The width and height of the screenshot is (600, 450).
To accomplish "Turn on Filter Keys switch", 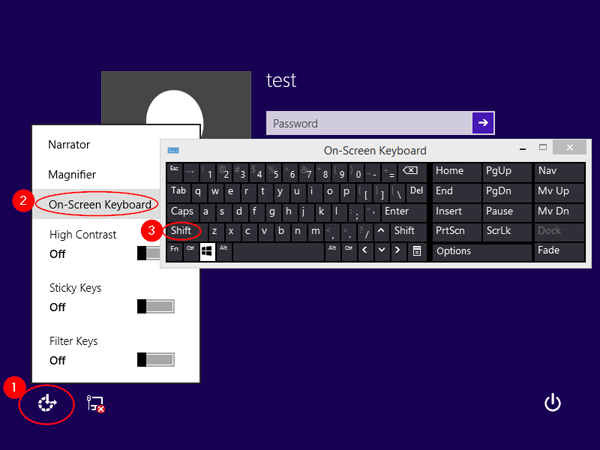I will pos(158,359).
